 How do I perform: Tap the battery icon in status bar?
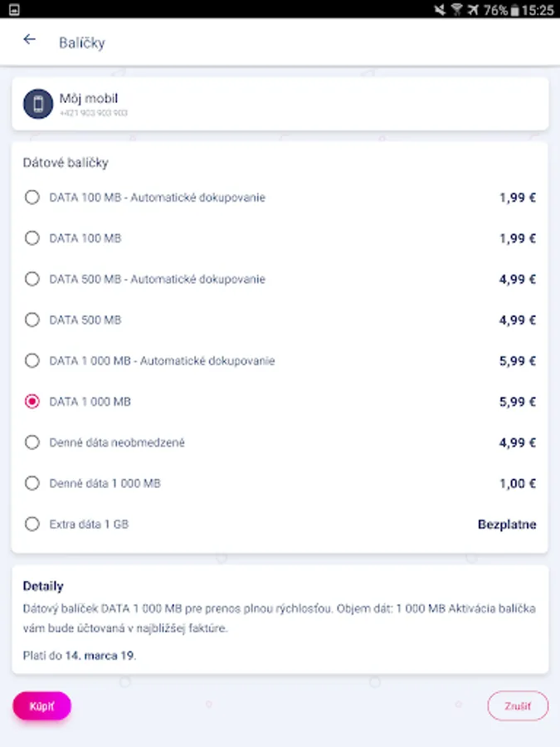point(517,10)
